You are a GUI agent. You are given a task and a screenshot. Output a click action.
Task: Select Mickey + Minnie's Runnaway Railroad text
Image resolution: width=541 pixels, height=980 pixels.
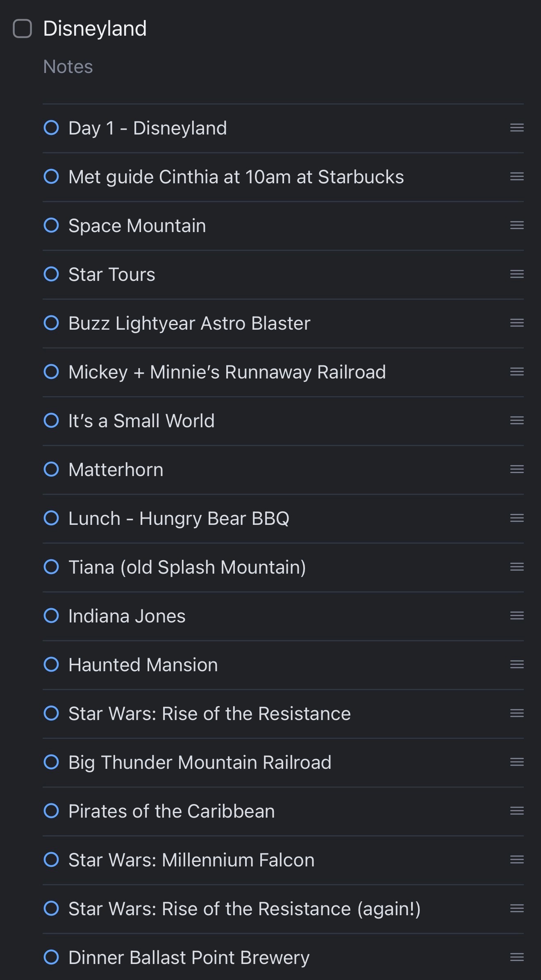pos(227,372)
